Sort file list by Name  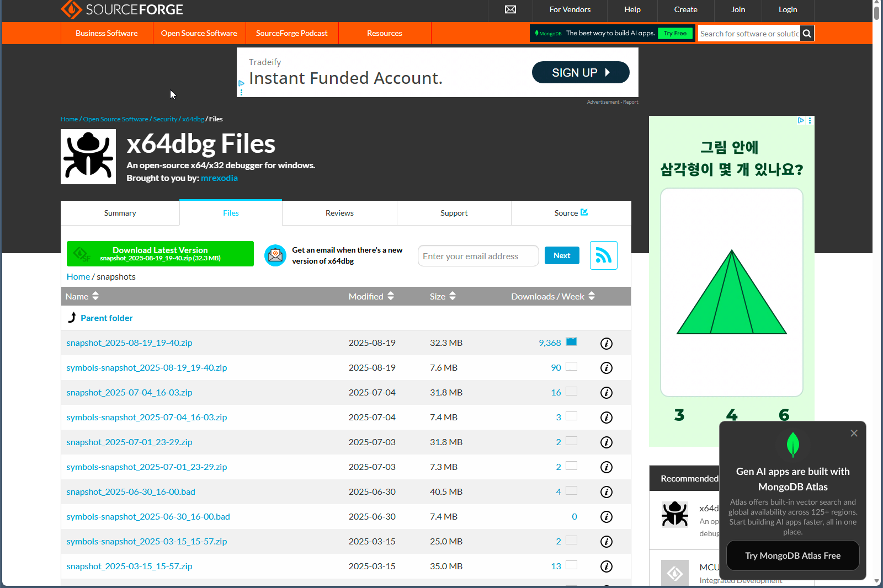pyautogui.click(x=82, y=296)
